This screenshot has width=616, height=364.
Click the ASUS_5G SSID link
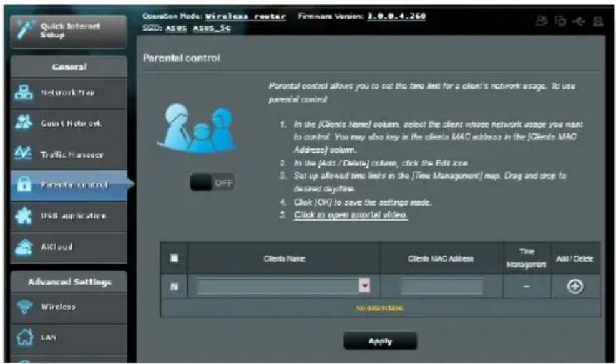[x=212, y=28]
